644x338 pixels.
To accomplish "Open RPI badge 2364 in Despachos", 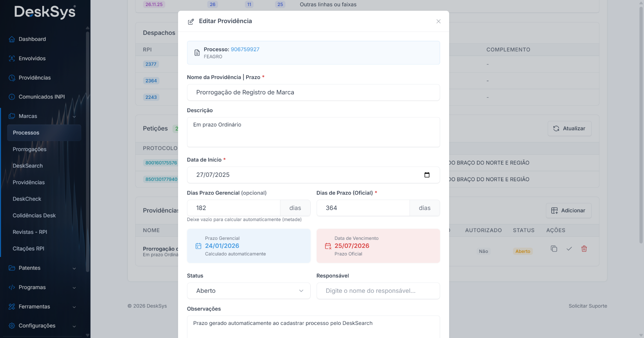I will point(151,81).
